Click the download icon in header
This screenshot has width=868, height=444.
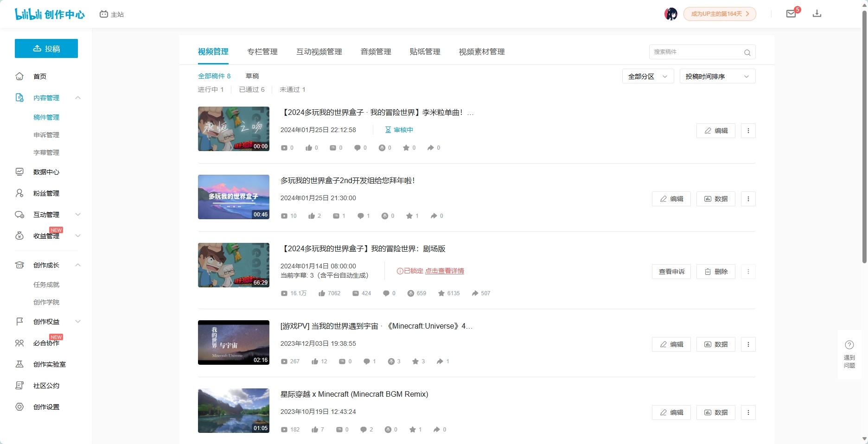(x=817, y=13)
